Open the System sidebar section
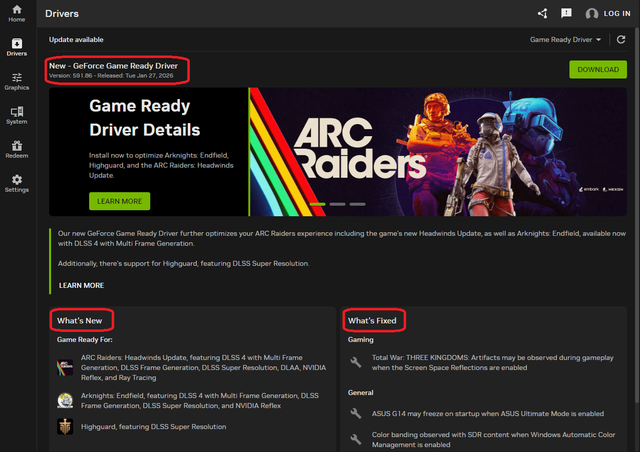640x452 pixels. click(17, 115)
